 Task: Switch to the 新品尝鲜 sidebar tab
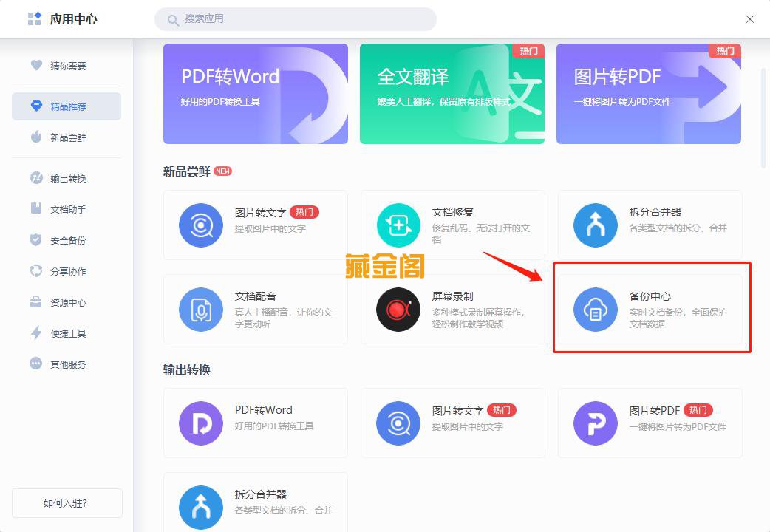67,135
